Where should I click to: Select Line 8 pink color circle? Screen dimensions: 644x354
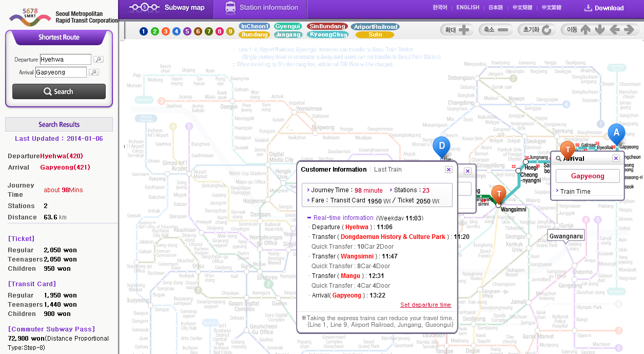220,31
